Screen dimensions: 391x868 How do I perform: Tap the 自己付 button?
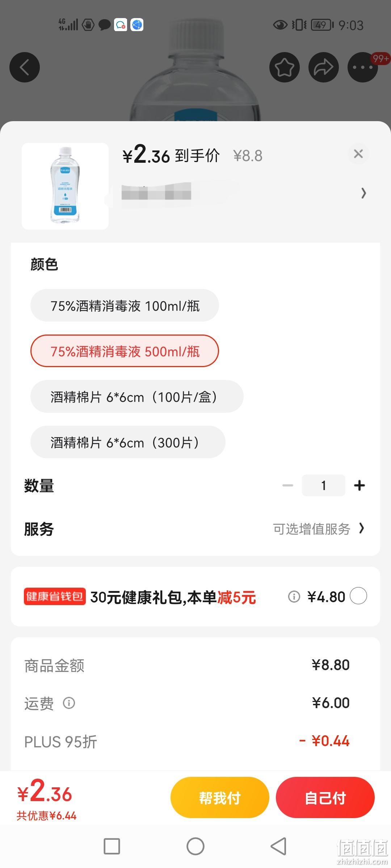(x=325, y=797)
